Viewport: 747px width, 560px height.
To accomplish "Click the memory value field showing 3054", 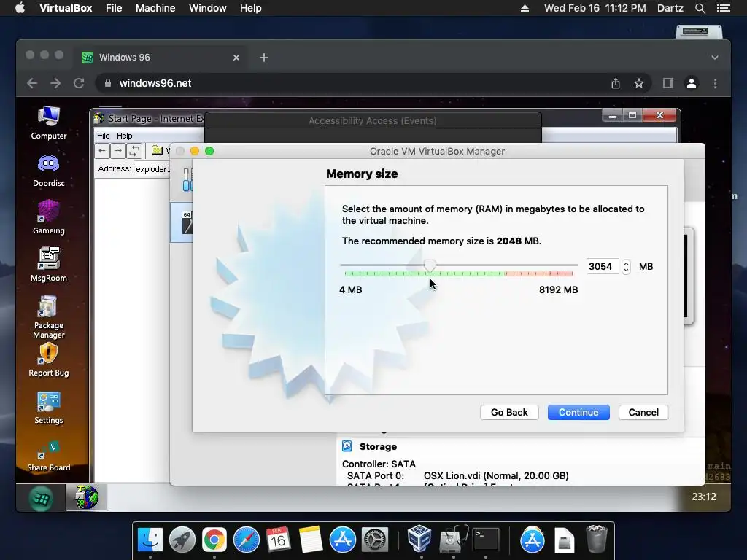I will click(x=602, y=266).
